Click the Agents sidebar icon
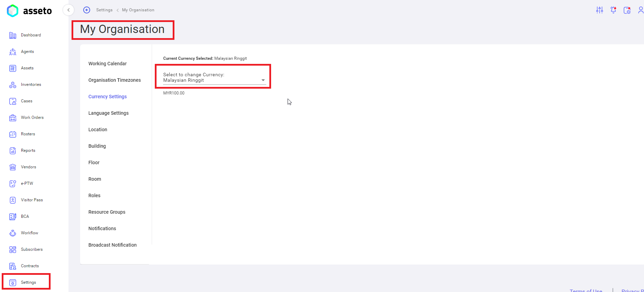The image size is (644, 292). click(x=13, y=52)
